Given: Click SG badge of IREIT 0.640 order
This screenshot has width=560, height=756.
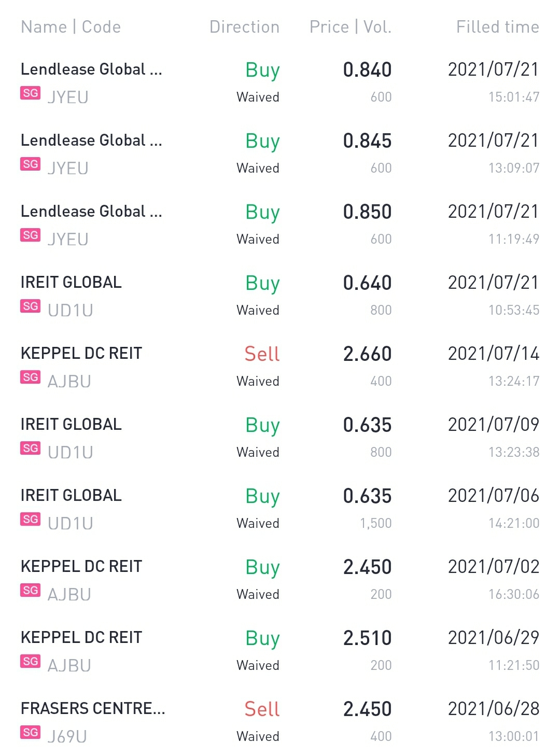Looking at the screenshot, I should tap(30, 306).
